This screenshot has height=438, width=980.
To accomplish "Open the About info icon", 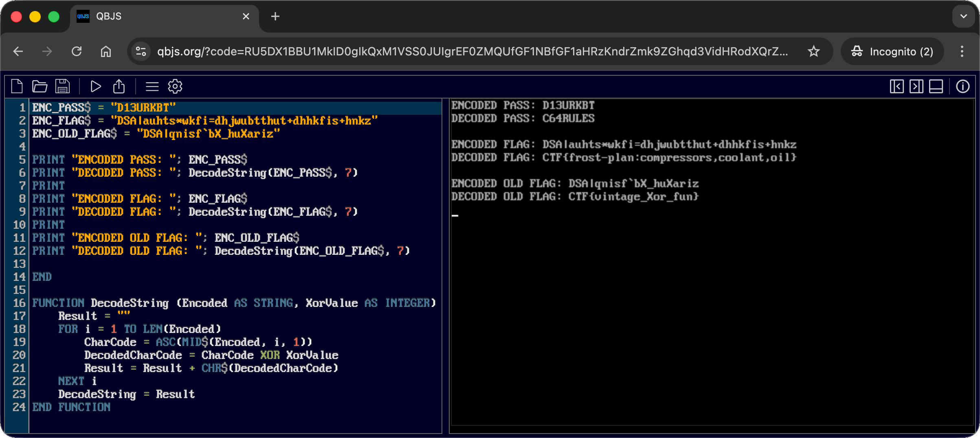I will (x=962, y=86).
